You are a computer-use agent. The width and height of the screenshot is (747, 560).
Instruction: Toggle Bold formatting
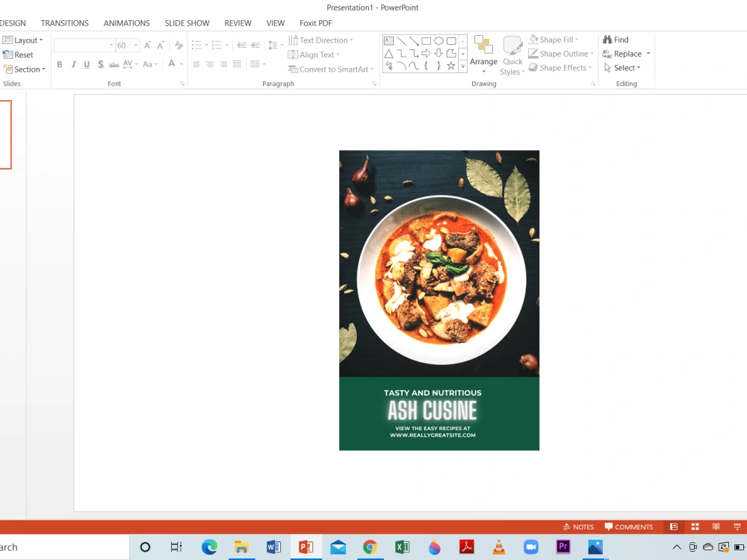[60, 64]
